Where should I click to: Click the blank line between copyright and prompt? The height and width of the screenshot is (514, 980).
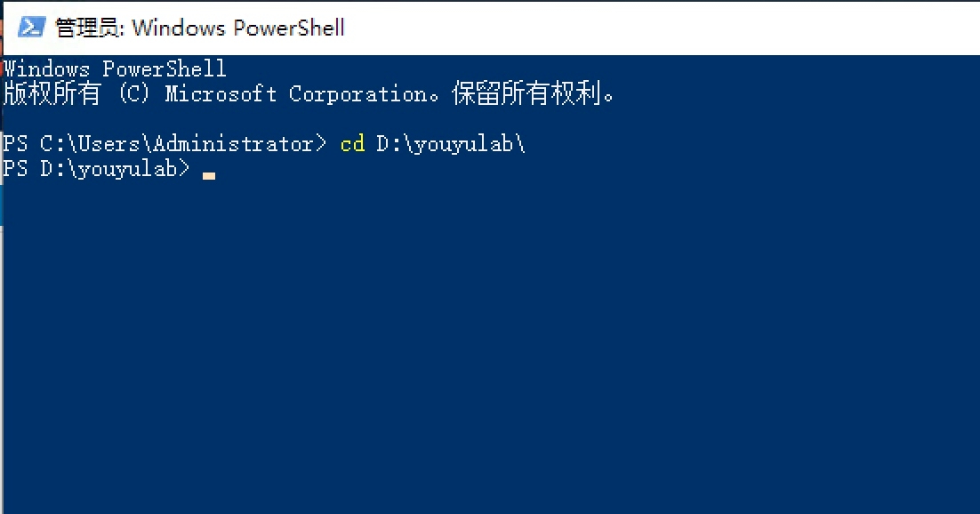[356, 118]
